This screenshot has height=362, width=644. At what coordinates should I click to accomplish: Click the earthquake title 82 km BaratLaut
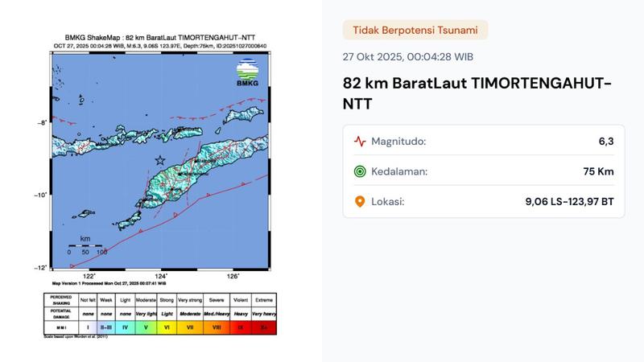pyautogui.click(x=477, y=93)
